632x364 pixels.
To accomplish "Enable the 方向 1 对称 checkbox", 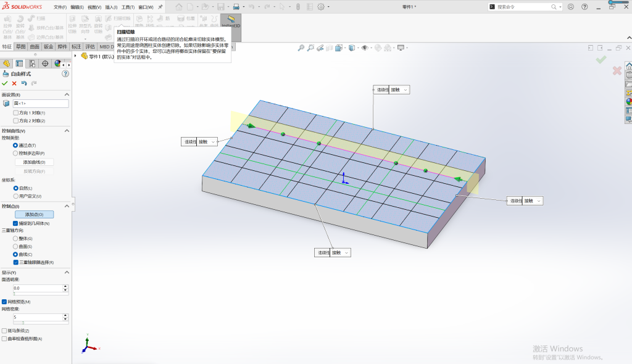I will pos(15,113).
